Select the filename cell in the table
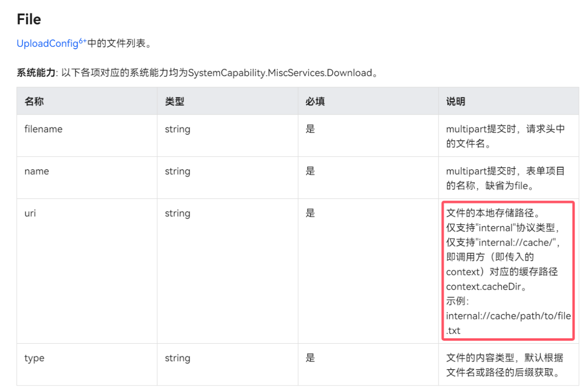Screen dimensions: 586x392 43,129
